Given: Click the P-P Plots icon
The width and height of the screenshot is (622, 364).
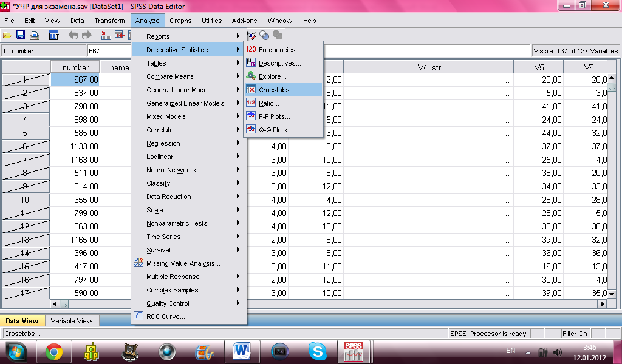Looking at the screenshot, I should (251, 116).
